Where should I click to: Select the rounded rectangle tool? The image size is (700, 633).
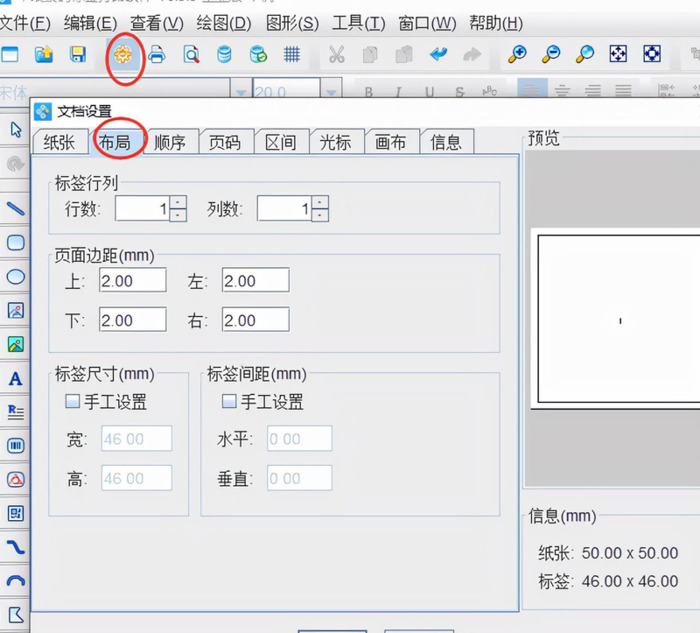tap(16, 243)
